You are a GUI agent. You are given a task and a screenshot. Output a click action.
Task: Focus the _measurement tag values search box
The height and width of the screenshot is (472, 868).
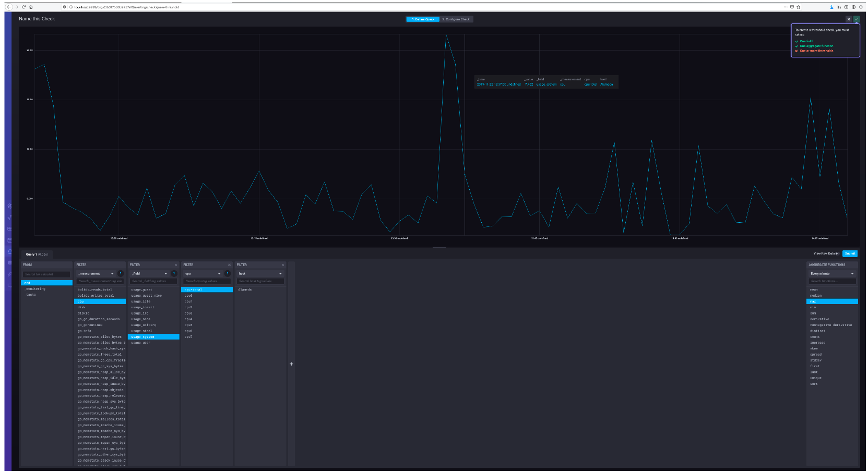(x=100, y=281)
